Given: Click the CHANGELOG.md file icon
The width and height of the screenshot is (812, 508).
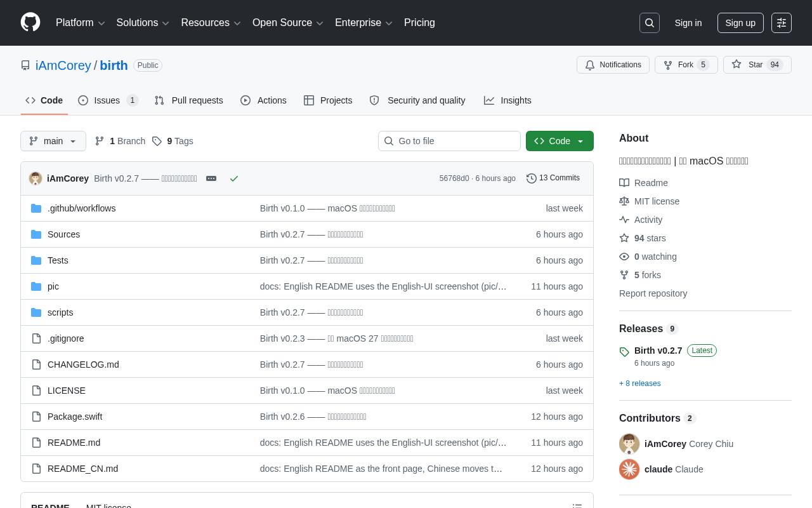Looking at the screenshot, I should pos(36,364).
